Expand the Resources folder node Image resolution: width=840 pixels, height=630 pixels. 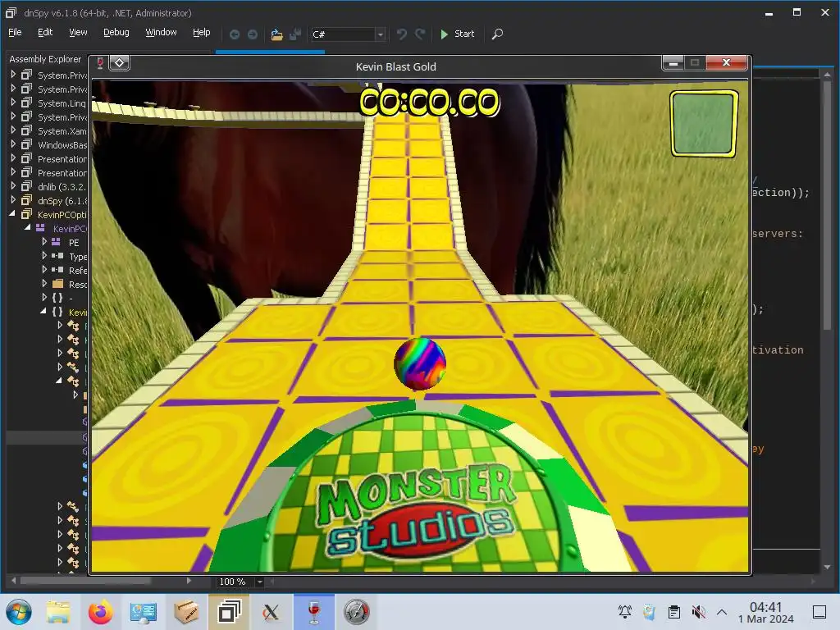coord(44,283)
